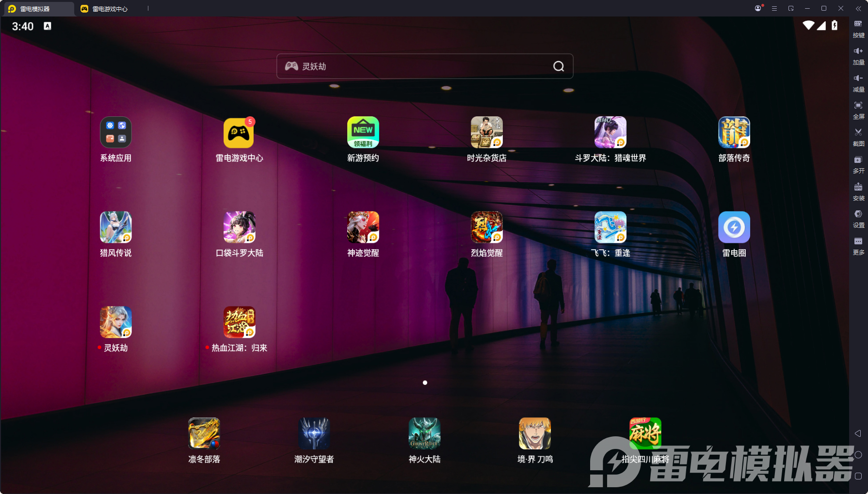Launch 烈焰觉醒 game
This screenshot has width=868, height=494.
coord(486,227)
